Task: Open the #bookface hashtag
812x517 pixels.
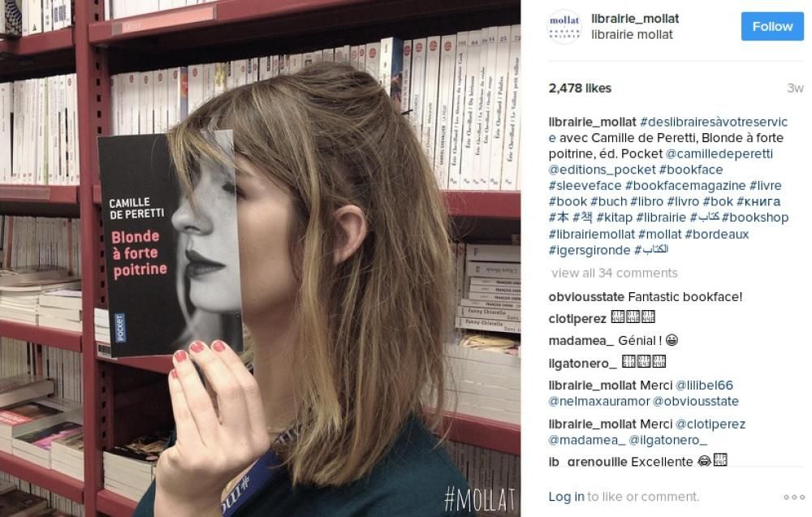Action: [x=691, y=170]
